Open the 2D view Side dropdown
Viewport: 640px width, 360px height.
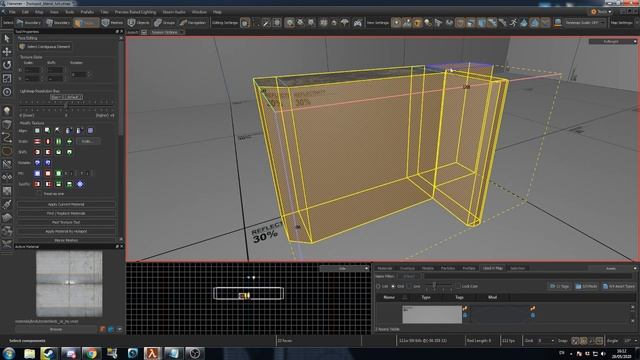(x=344, y=269)
